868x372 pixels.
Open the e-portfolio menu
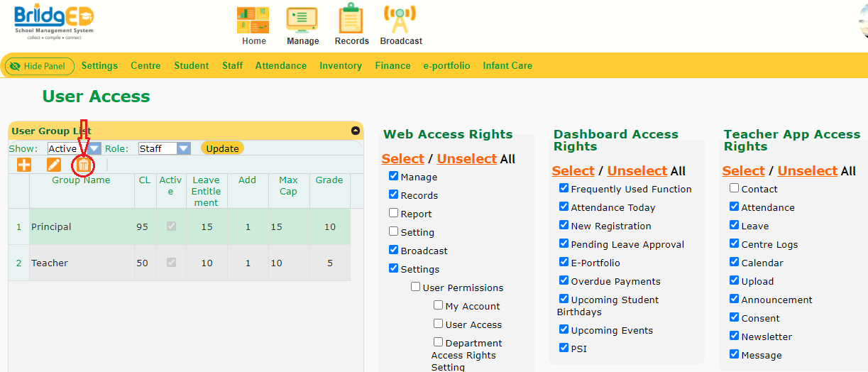[446, 65]
